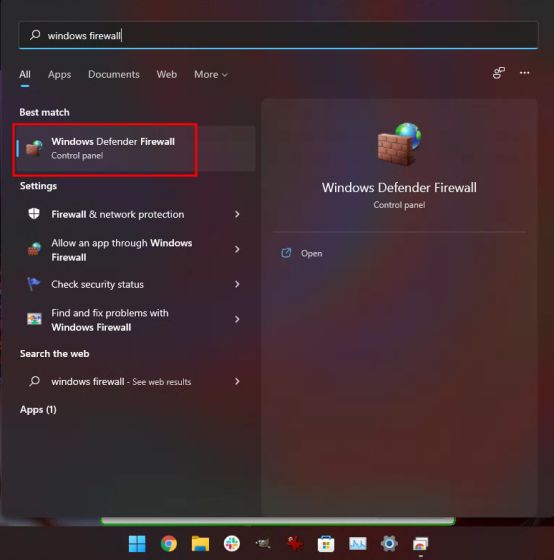This screenshot has height=560, width=554.
Task: Open Find and fix problems with Windows Firewall
Action: (x=134, y=320)
